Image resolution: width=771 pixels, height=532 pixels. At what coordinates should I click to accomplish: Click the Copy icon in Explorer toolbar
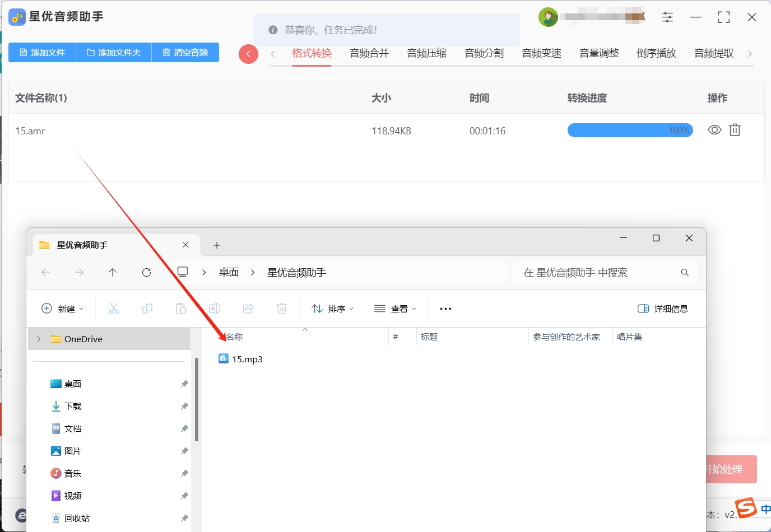(x=147, y=309)
